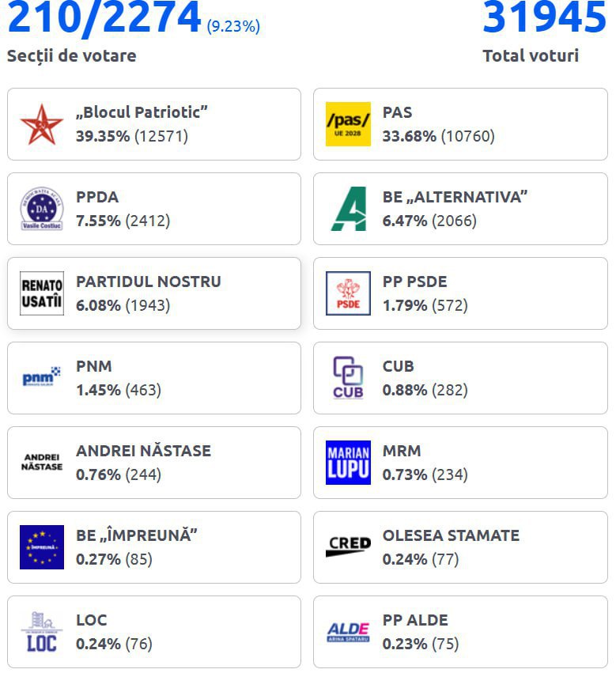Click the green ALTERNATIVA letter A logo
The width and height of the screenshot is (616, 673).
click(348, 209)
